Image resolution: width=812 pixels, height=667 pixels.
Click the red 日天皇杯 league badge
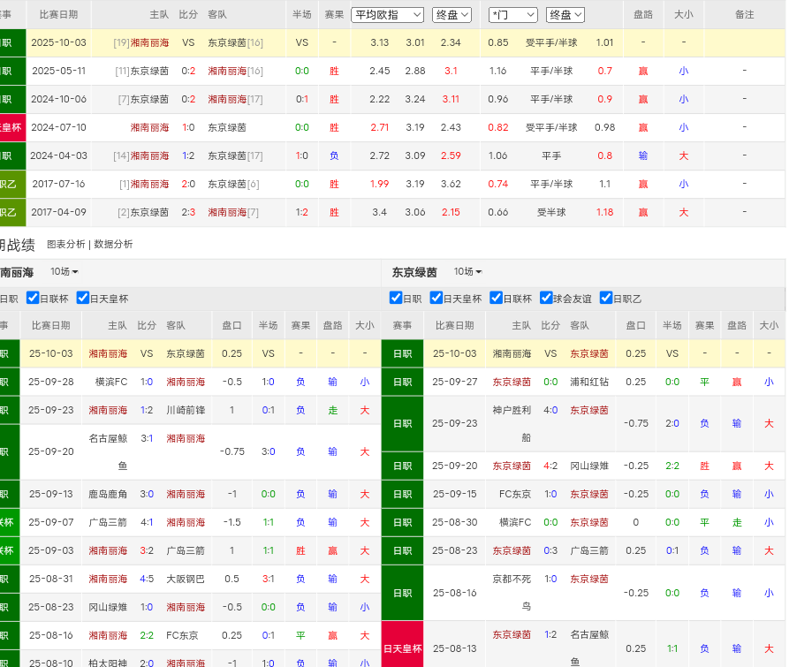(402, 648)
